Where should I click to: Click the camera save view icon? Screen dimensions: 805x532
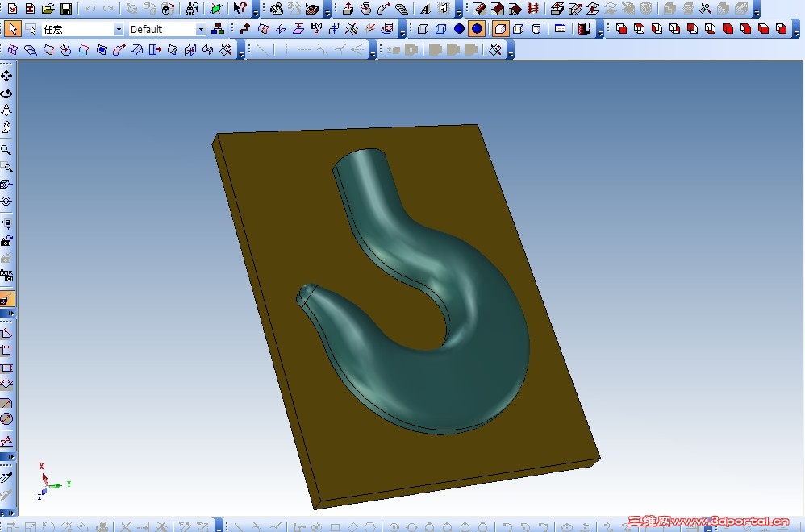[6, 240]
